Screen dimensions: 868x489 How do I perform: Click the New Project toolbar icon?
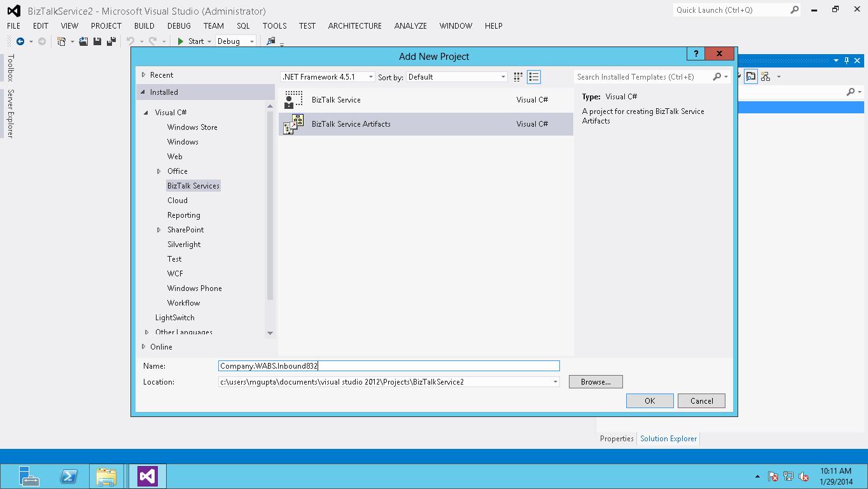point(62,41)
